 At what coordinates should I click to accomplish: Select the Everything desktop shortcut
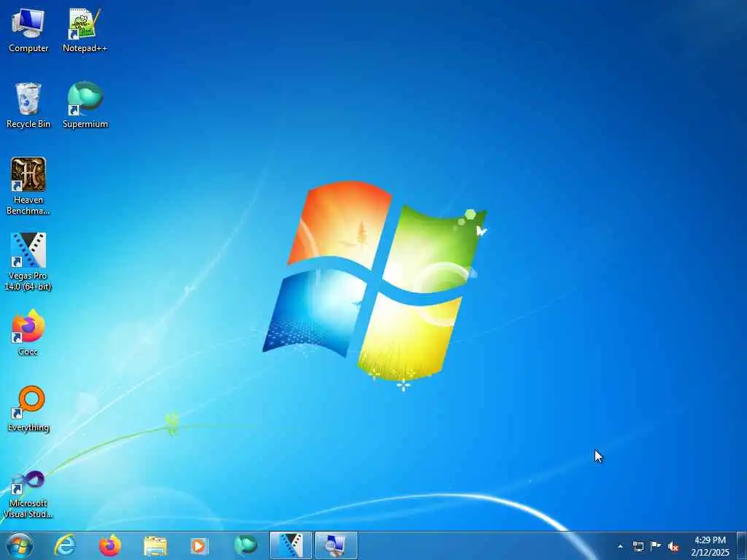28,408
